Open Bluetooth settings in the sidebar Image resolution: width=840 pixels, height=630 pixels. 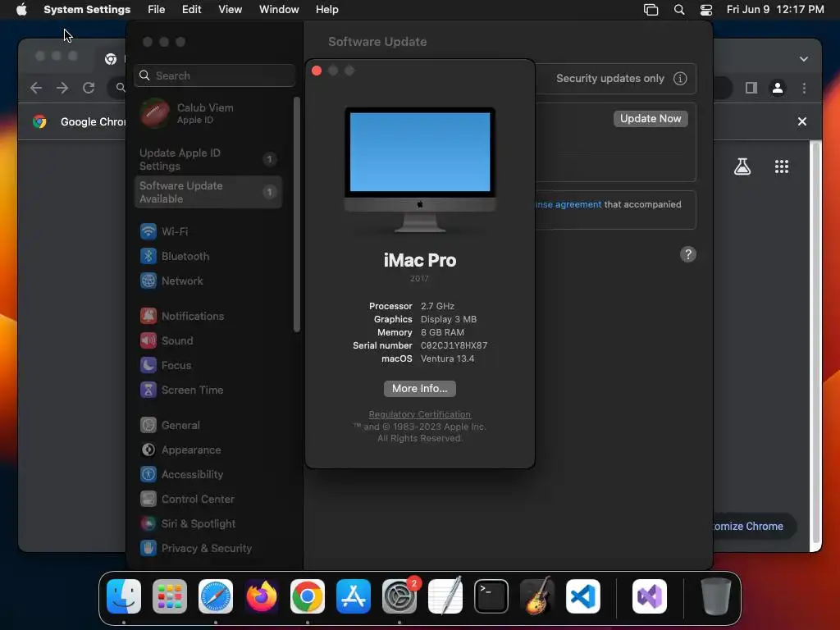[208, 256]
